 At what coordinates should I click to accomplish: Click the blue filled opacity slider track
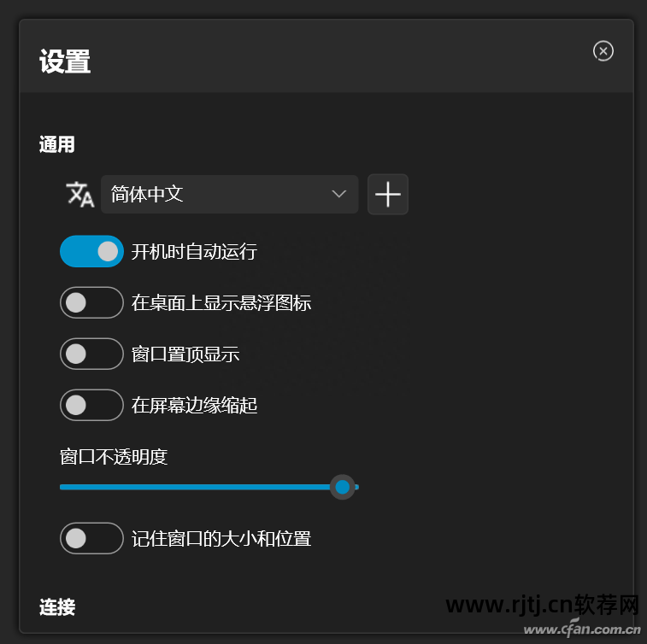point(195,488)
